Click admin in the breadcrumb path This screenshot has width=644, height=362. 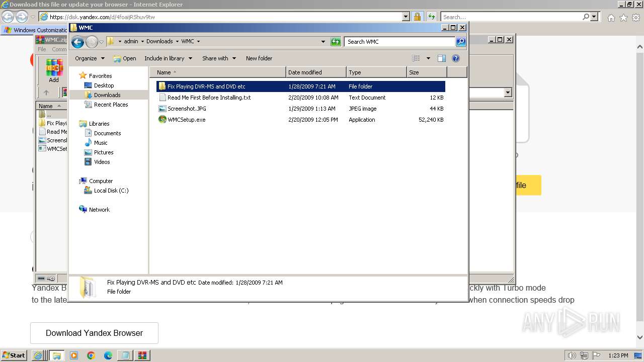pos(131,42)
